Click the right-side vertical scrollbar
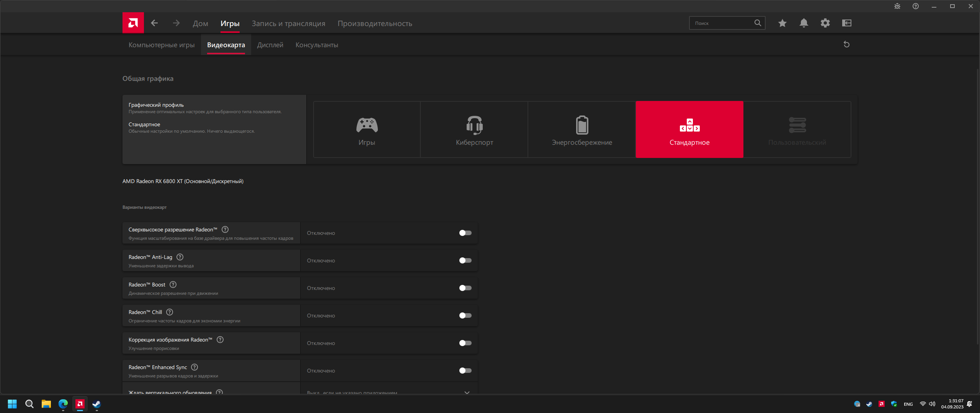Screen dimensions: 980x413 point(977,206)
